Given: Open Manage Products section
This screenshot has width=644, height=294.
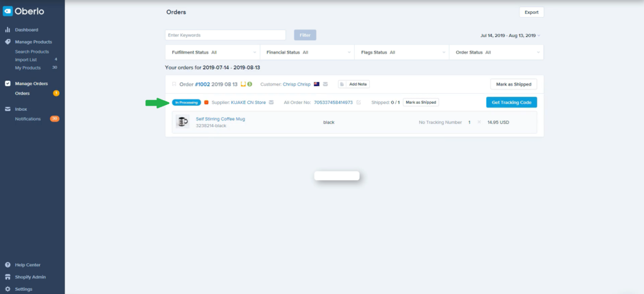Looking at the screenshot, I should pos(34,42).
